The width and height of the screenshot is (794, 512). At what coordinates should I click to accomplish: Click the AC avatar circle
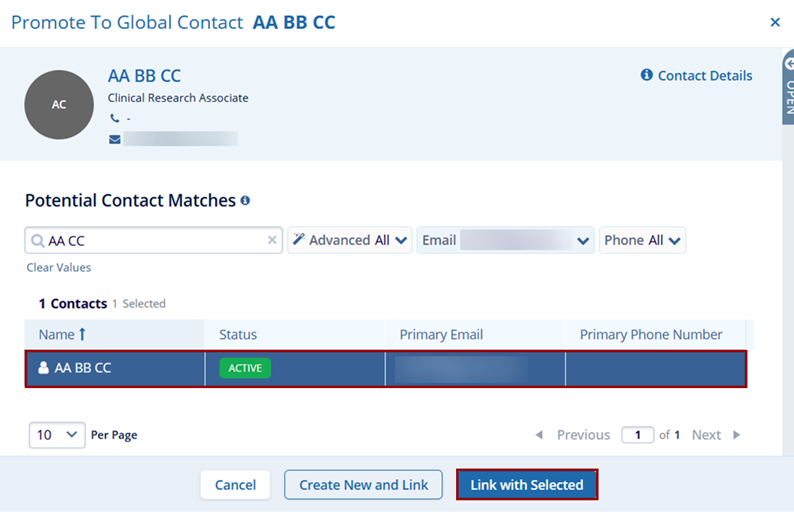(x=59, y=105)
